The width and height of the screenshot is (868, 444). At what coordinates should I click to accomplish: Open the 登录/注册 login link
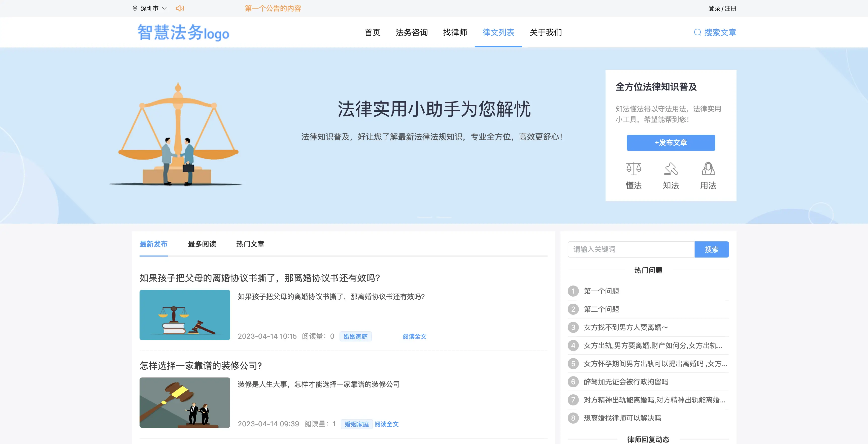722,8
